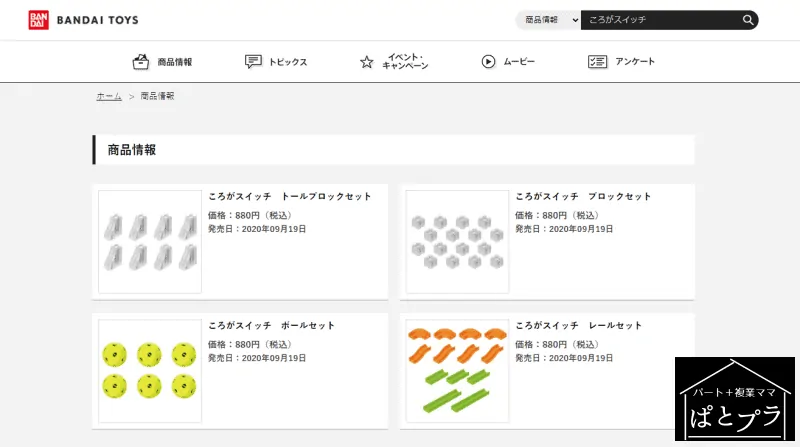Click the search magnifier icon
Screen dimensions: 800x447
click(747, 20)
